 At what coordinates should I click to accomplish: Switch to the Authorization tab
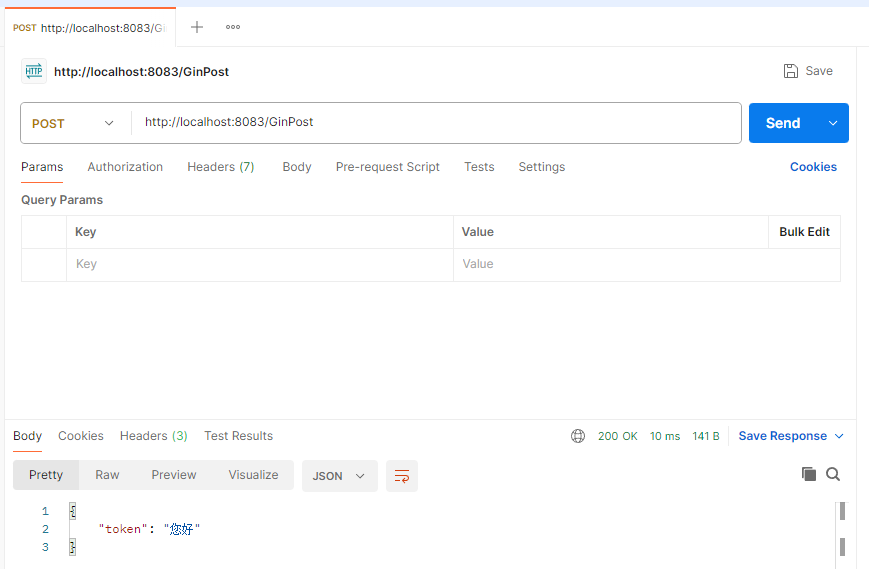pos(125,167)
